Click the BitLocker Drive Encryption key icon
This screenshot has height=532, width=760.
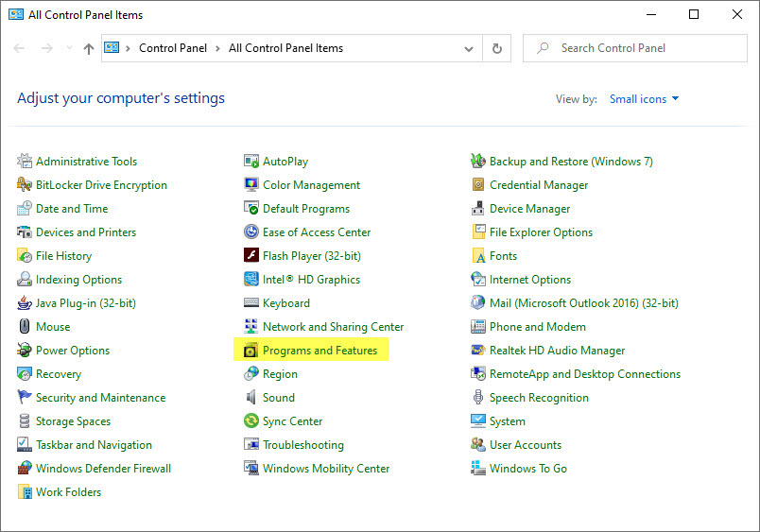pos(25,184)
